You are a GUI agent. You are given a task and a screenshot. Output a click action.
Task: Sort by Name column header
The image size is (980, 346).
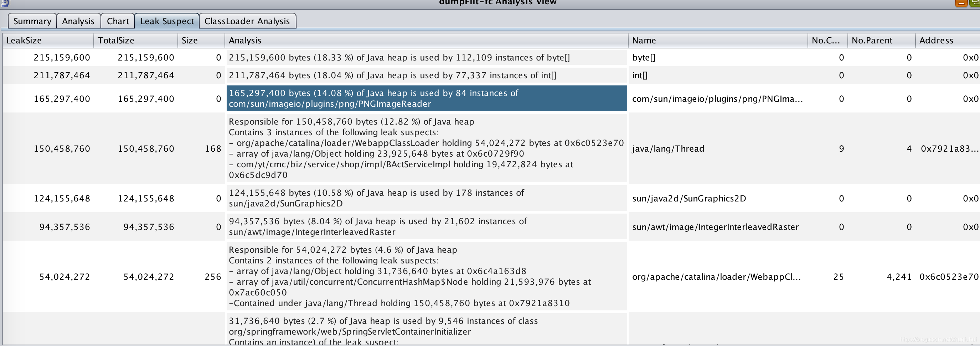click(x=718, y=40)
